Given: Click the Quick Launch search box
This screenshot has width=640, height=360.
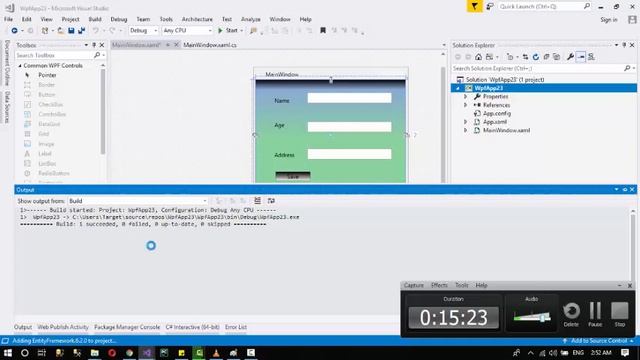Looking at the screenshot, I should coord(544,7).
